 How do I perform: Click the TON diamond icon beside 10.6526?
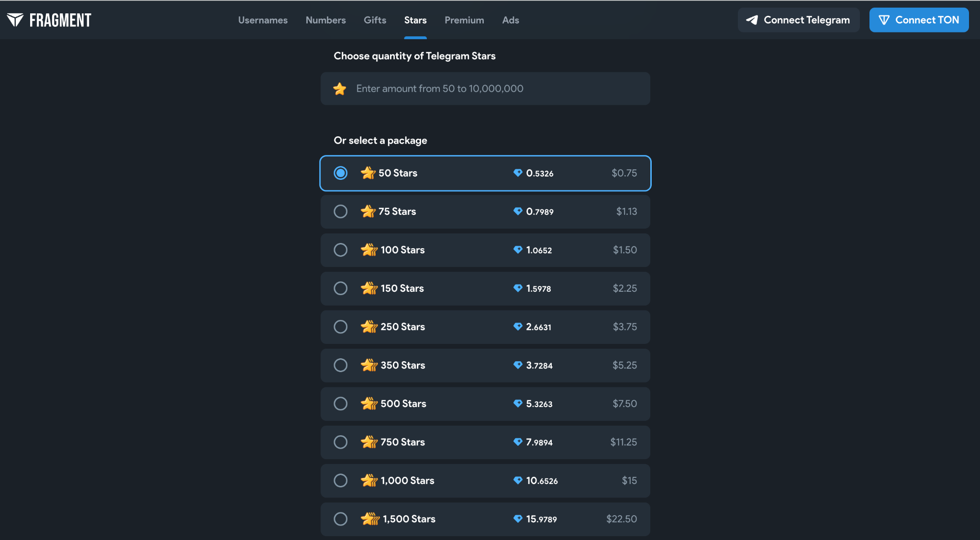pos(518,480)
